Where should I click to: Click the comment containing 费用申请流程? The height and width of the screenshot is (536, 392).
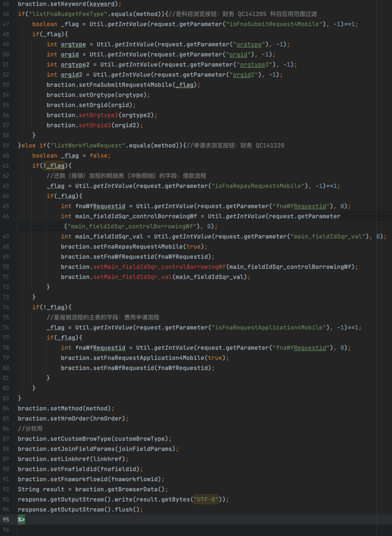click(x=103, y=317)
